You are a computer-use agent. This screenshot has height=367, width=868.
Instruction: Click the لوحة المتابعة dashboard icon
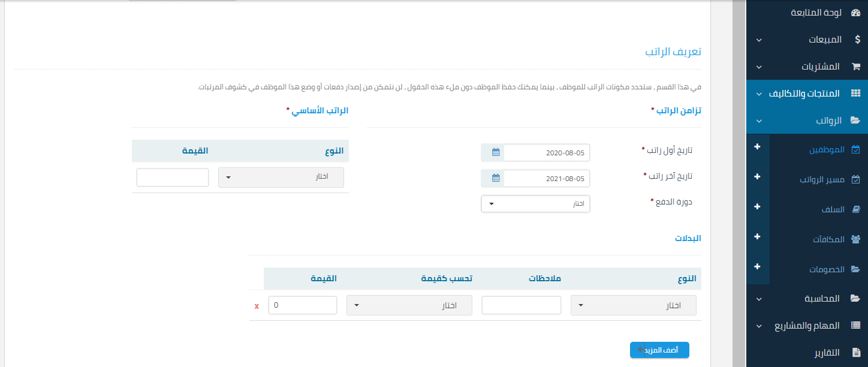click(x=856, y=12)
